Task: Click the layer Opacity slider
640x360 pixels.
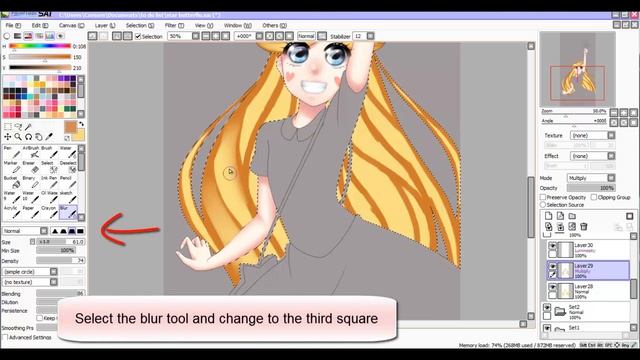Action: point(591,188)
